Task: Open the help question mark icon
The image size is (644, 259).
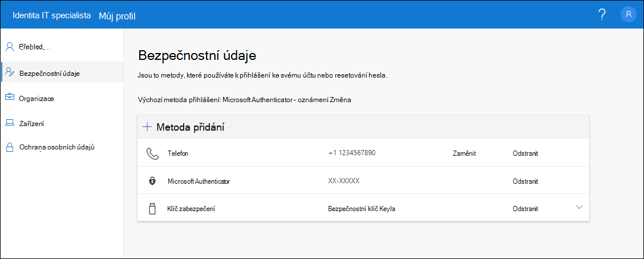Action: point(602,15)
